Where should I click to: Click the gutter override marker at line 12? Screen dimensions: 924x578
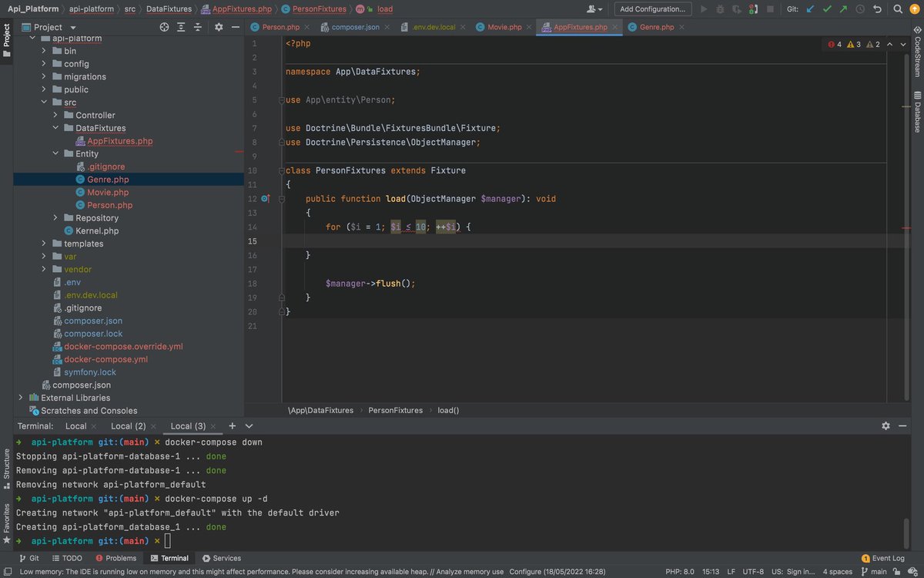265,199
